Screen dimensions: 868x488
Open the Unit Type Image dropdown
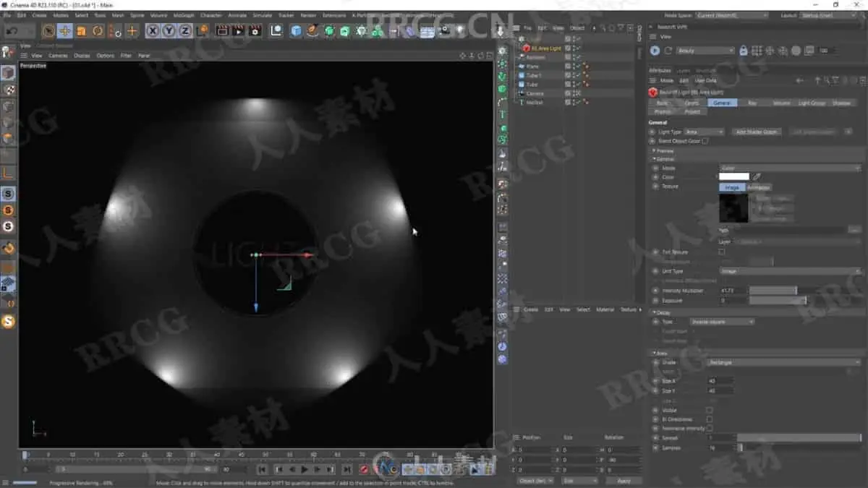(x=790, y=271)
